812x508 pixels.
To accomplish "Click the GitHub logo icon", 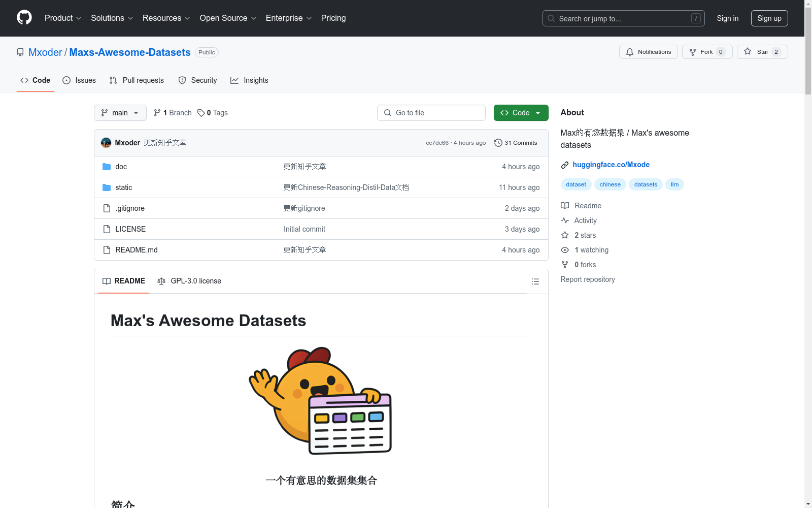I will [x=24, y=18].
